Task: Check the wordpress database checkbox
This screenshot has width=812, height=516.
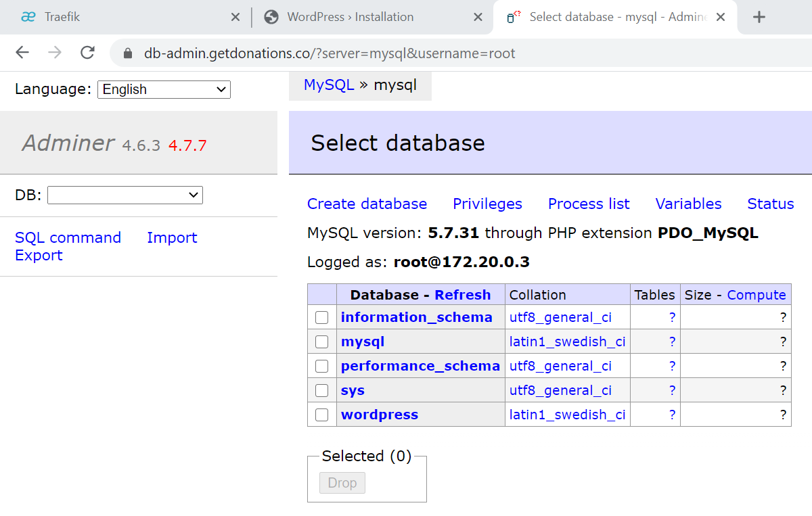Action: [322, 415]
